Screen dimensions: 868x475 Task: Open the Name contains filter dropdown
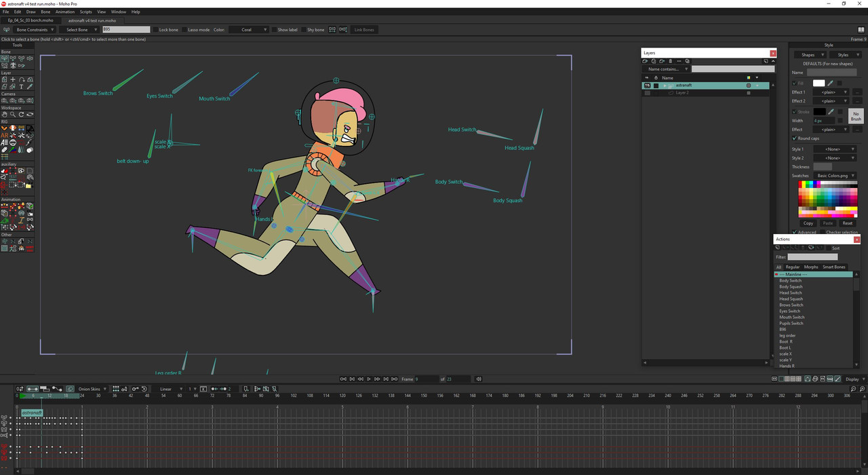(665, 69)
